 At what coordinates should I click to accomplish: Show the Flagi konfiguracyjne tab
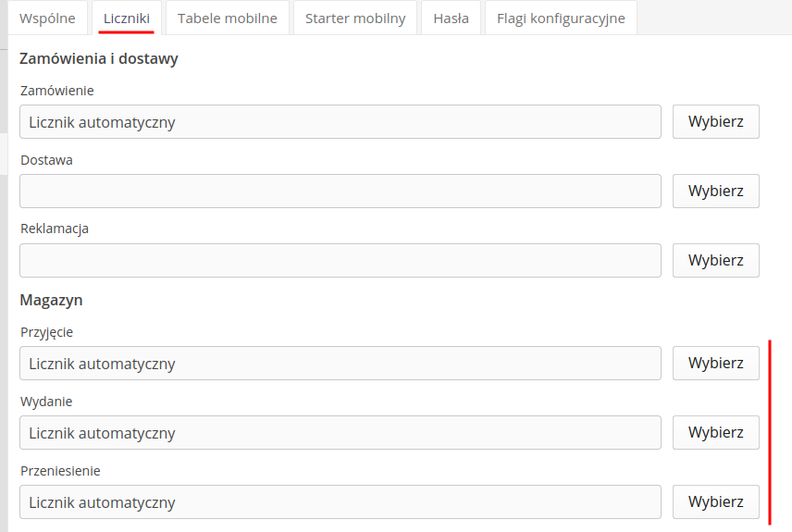point(561,18)
